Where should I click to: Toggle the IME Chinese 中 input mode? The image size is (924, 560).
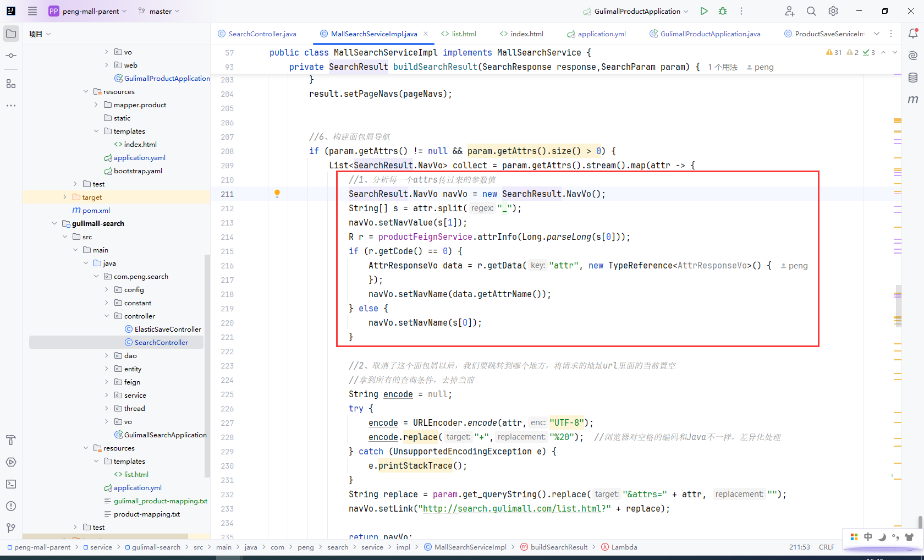(868, 537)
